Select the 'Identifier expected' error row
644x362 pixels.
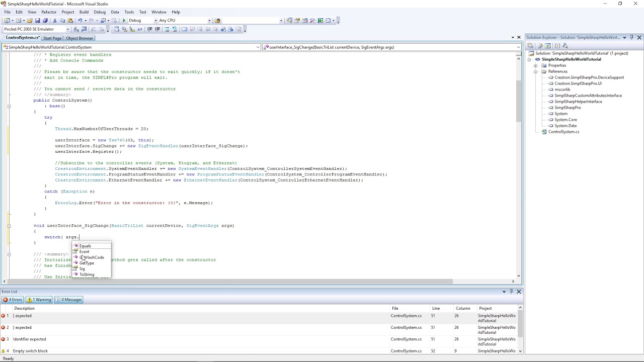pos(259,341)
